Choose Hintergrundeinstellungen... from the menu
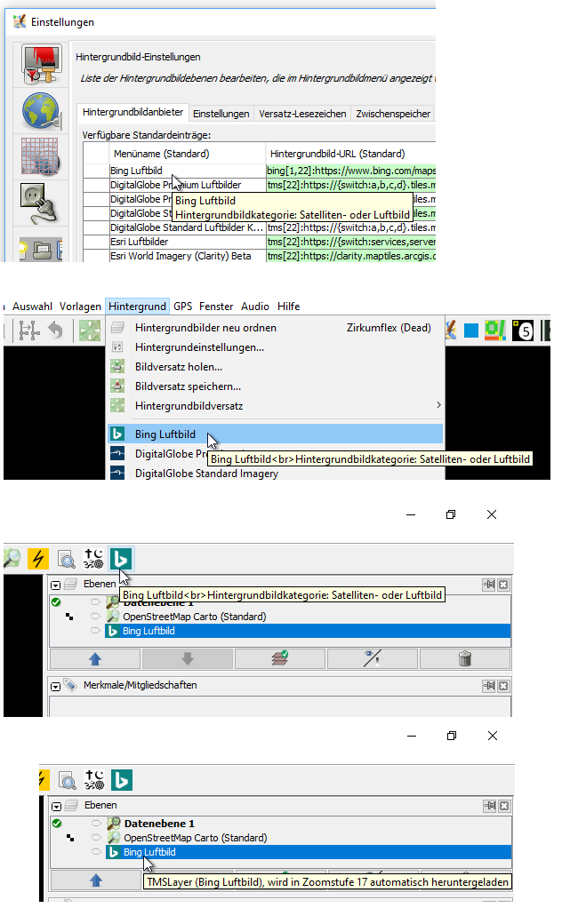The height and width of the screenshot is (924, 562). click(x=199, y=347)
